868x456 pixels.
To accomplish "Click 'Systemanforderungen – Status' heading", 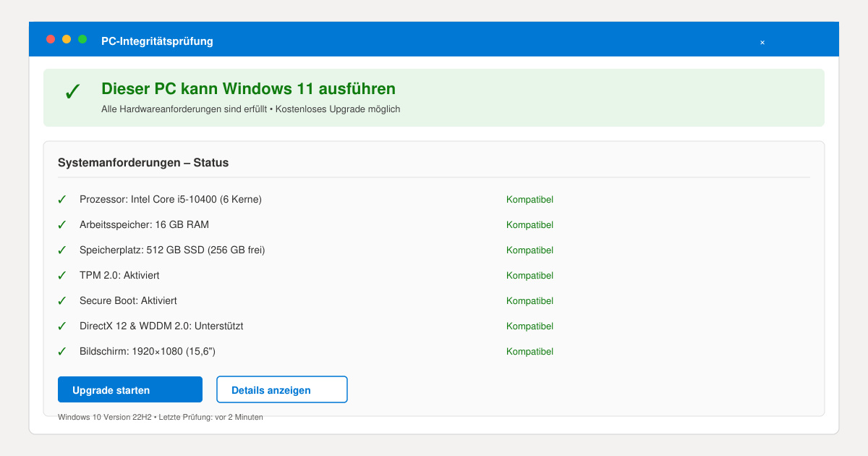I will [143, 163].
